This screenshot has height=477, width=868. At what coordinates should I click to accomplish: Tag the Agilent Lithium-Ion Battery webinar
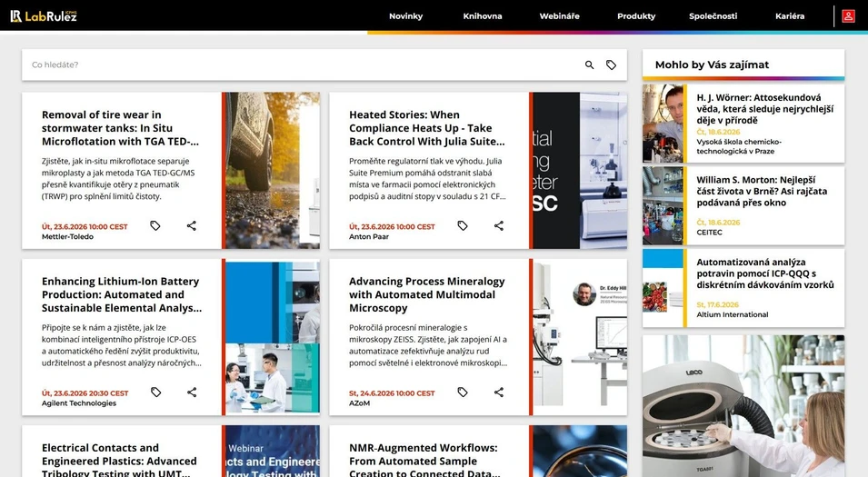coord(155,393)
